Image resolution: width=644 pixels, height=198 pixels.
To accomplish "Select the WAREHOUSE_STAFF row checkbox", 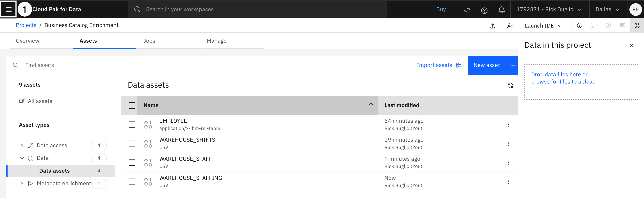I will coord(132,163).
